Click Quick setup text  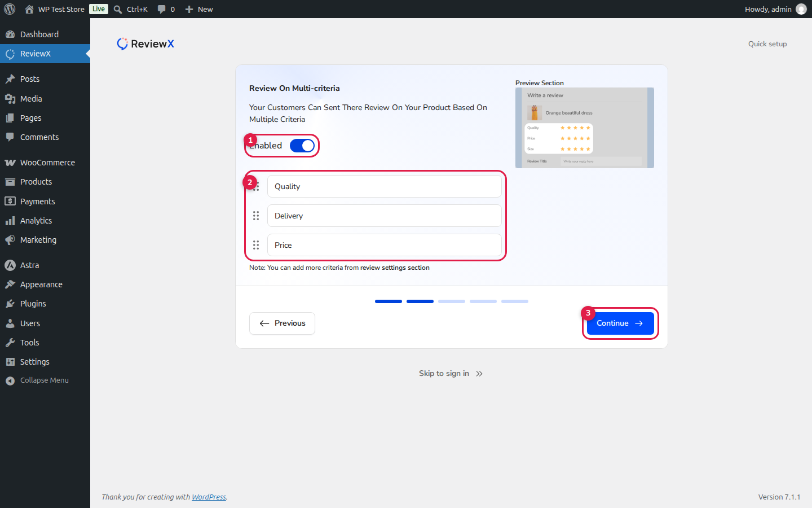pyautogui.click(x=767, y=44)
